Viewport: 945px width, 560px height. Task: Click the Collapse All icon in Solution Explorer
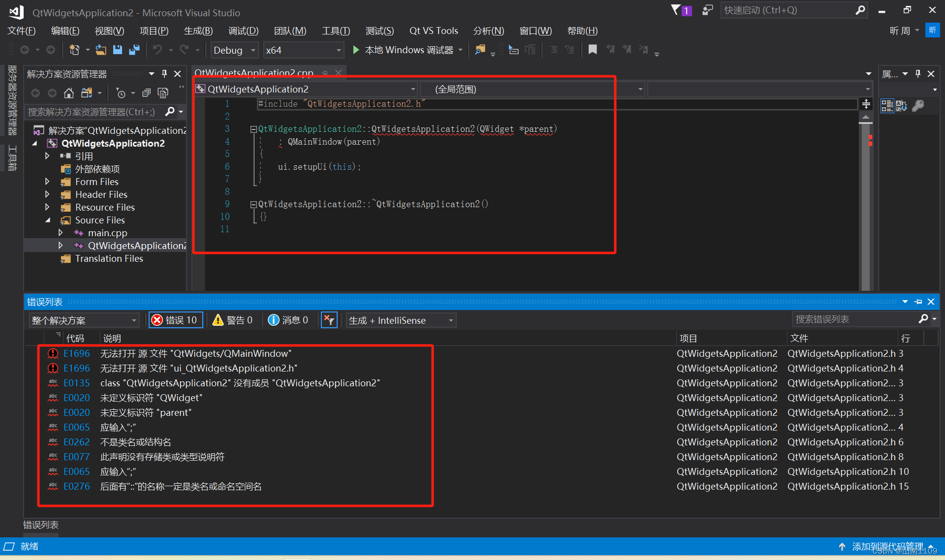[146, 93]
